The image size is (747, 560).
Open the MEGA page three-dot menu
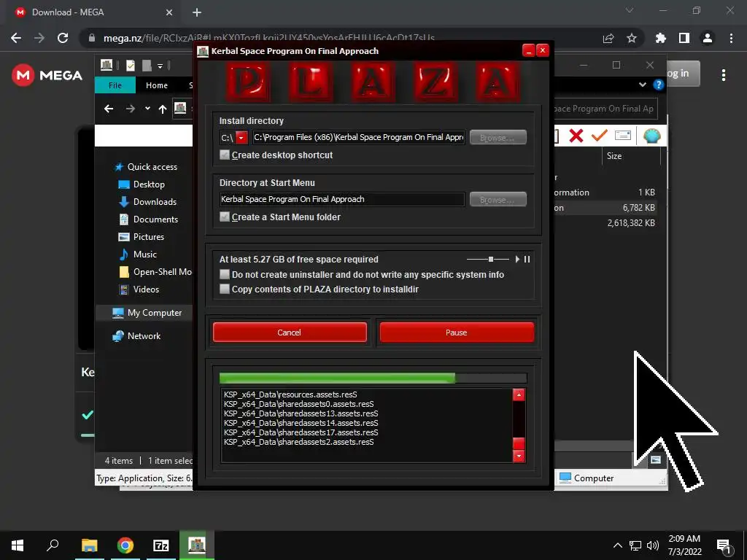(x=724, y=75)
